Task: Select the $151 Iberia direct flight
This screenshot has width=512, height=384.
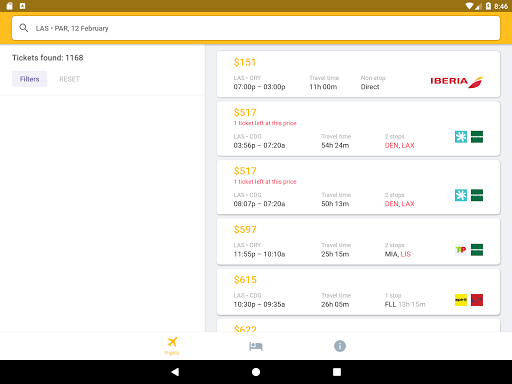Action: tap(358, 74)
